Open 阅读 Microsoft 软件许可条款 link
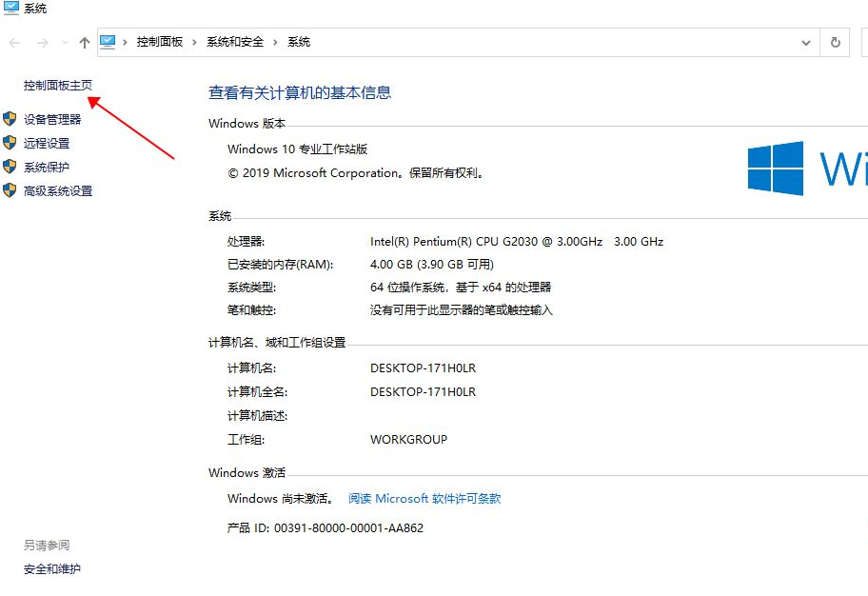This screenshot has width=868, height=596. [x=424, y=498]
